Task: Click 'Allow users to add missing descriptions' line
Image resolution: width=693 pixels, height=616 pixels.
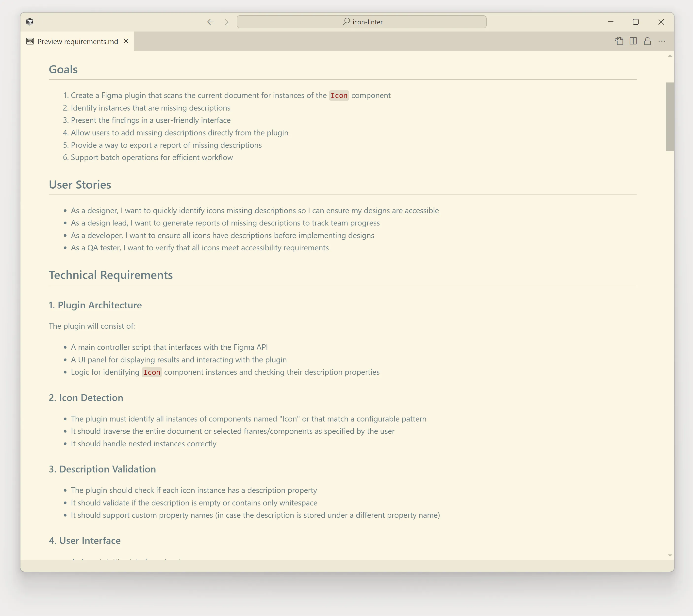Action: [180, 133]
